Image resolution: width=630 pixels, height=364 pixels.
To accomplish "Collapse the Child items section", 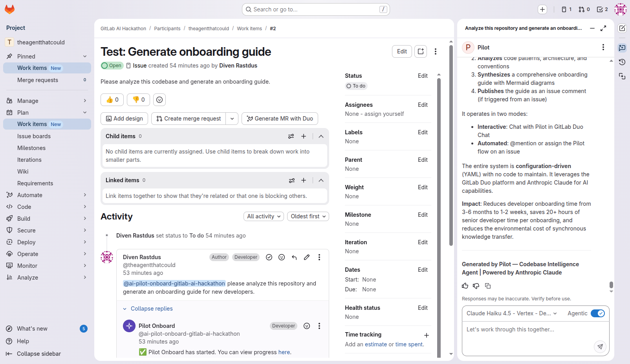I will coord(321,136).
